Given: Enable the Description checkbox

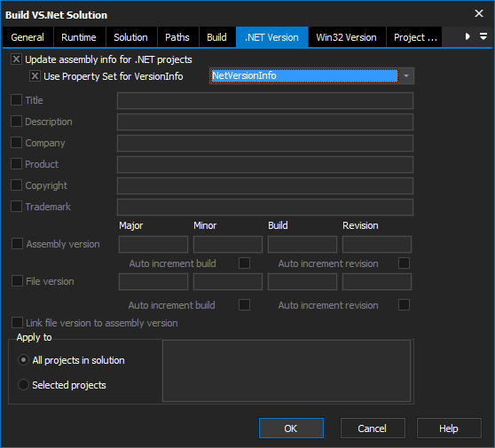Looking at the screenshot, I should [16, 122].
